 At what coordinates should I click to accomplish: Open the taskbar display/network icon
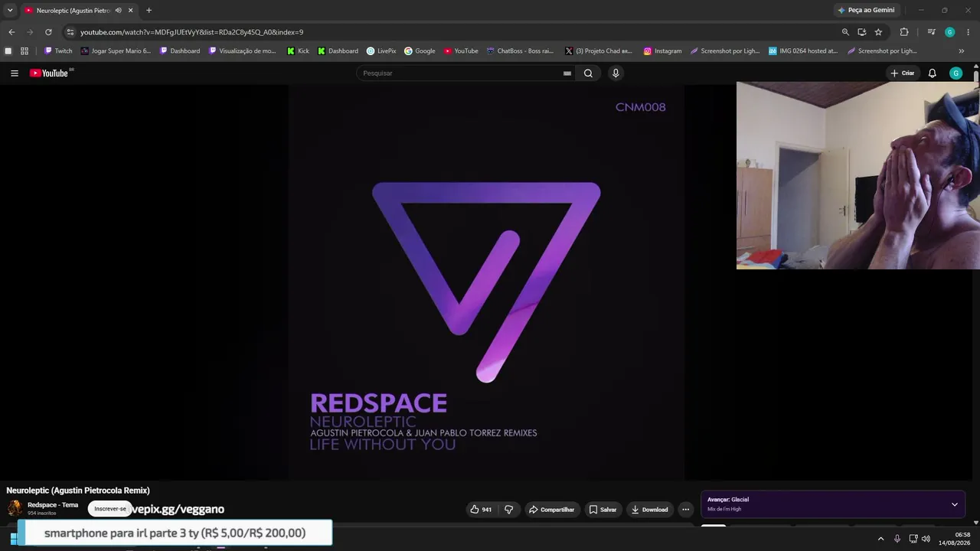(x=913, y=539)
